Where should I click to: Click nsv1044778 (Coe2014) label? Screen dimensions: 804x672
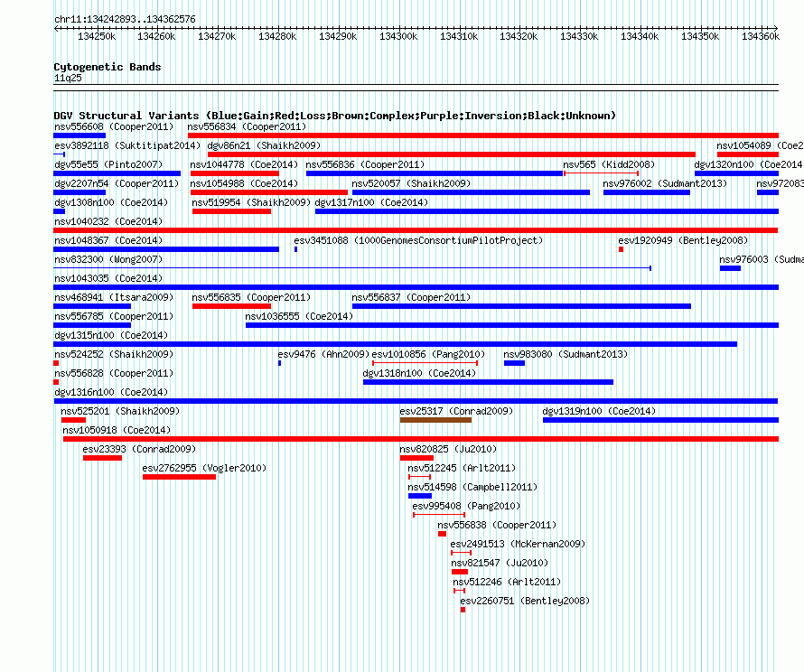point(244,164)
